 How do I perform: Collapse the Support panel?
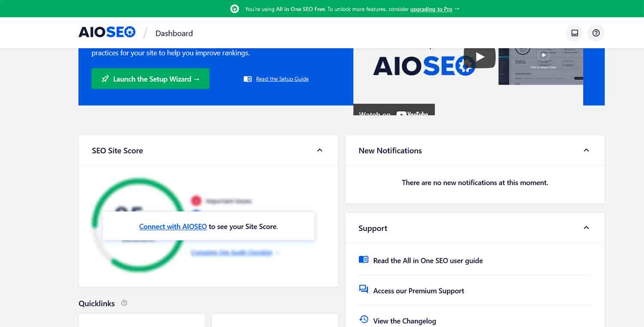coord(586,228)
